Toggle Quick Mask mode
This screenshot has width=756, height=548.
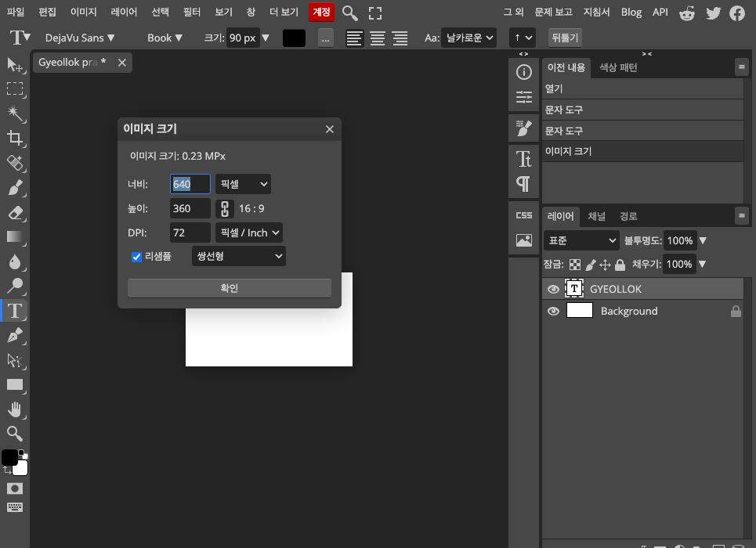[15, 489]
